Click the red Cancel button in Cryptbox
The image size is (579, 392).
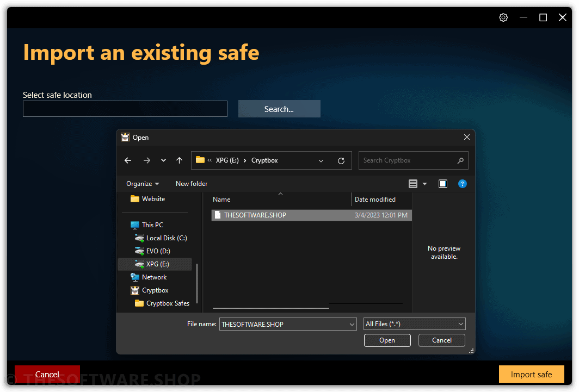47,374
